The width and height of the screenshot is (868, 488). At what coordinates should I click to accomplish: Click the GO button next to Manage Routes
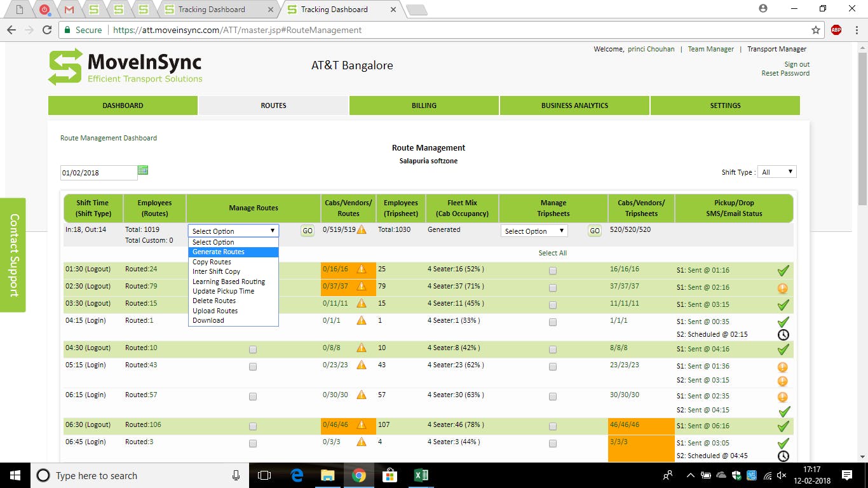pos(306,231)
